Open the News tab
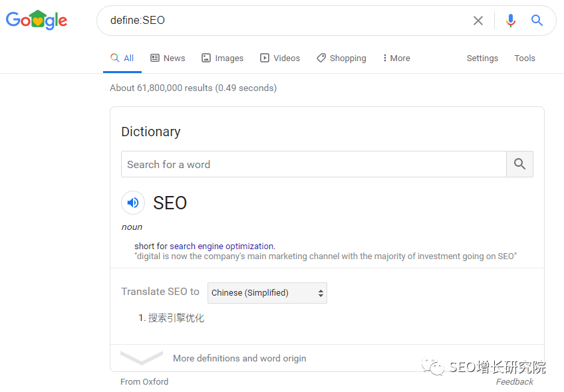Screen dimensions: 564x392 [168, 58]
